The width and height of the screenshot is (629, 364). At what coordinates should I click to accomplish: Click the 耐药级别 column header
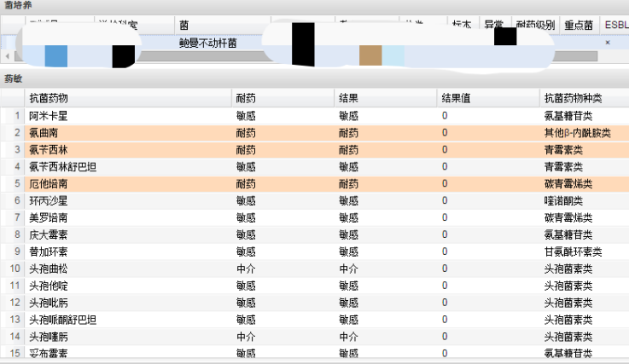pyautogui.click(x=535, y=26)
